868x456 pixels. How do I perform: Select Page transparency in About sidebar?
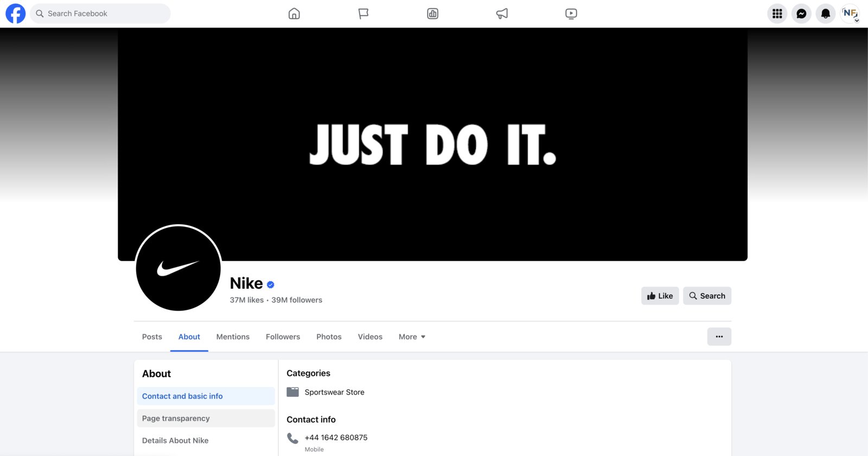pyautogui.click(x=206, y=419)
